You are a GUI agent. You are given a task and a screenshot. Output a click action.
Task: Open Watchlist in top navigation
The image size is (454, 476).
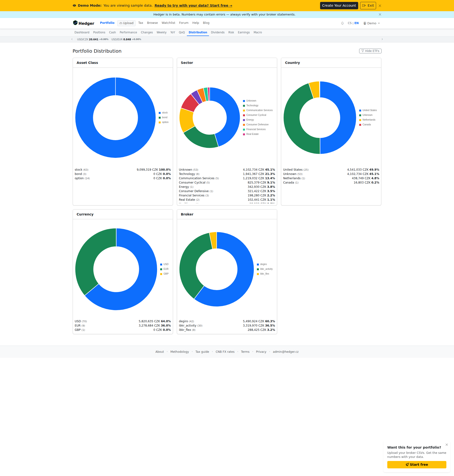168,23
